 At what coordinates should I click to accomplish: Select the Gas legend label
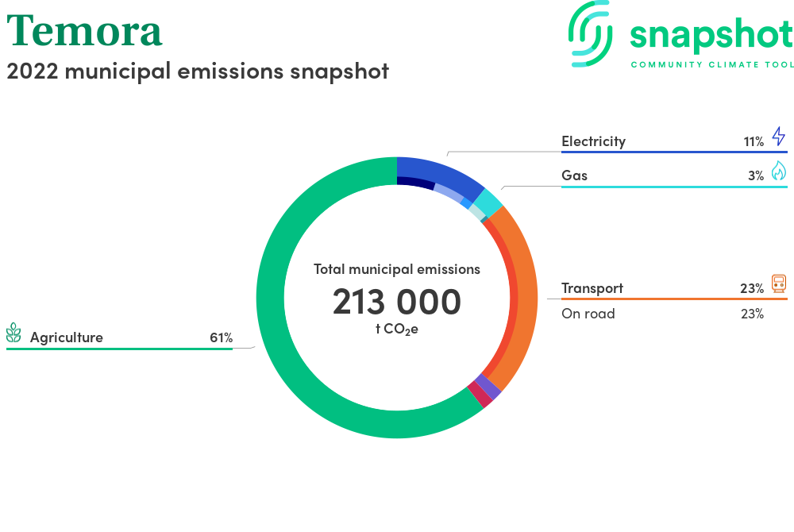(x=574, y=175)
